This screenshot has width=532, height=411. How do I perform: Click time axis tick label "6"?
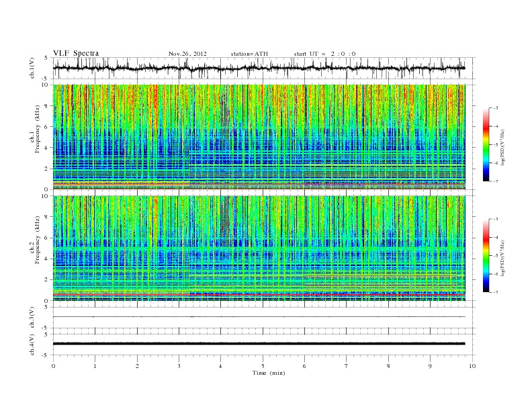click(305, 366)
